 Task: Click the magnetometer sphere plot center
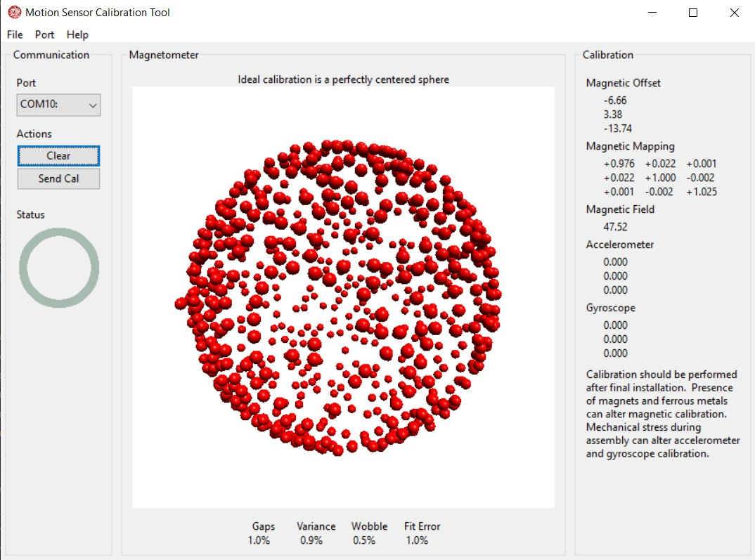click(343, 297)
